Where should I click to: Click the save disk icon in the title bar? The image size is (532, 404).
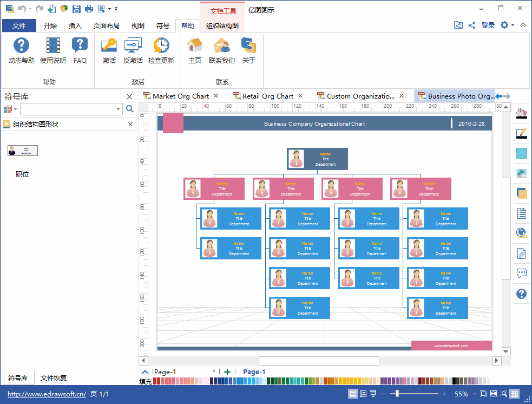[x=76, y=9]
